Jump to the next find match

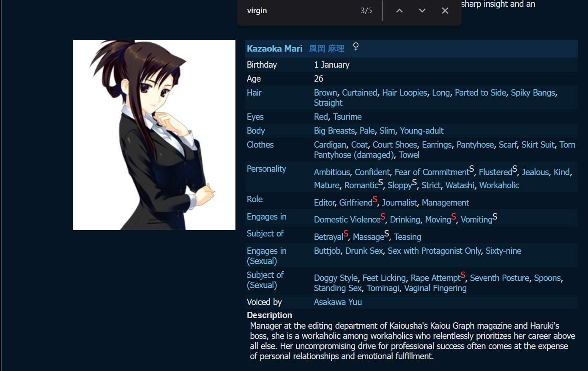click(422, 11)
